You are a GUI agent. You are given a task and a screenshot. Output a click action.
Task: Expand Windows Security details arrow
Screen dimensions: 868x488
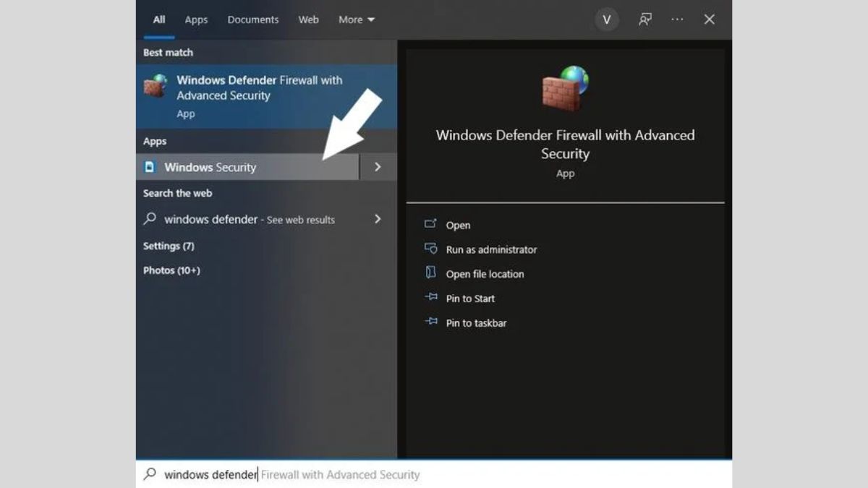[378, 167]
